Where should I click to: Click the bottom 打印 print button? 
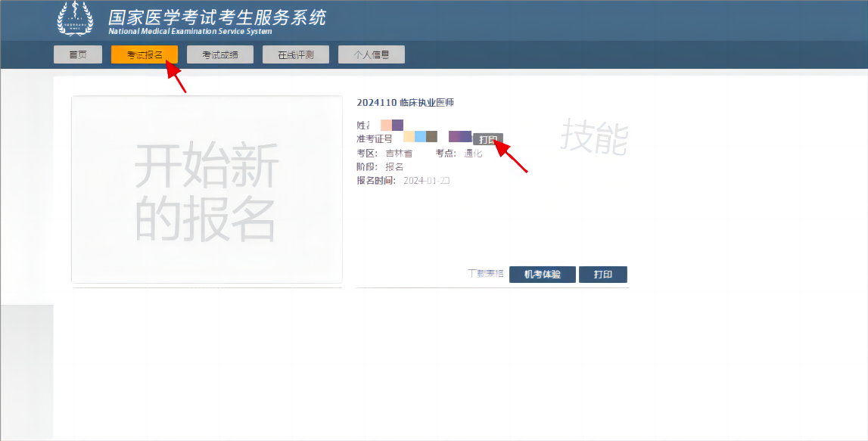603,274
